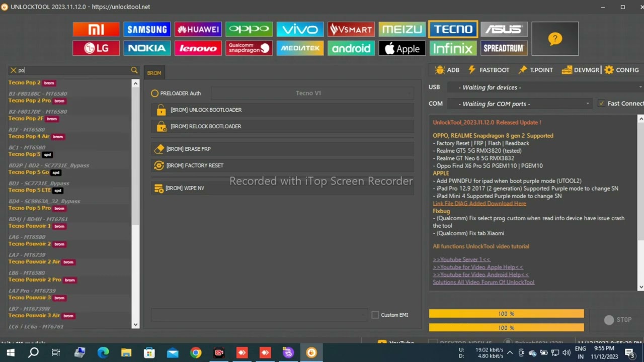
Task: Open the yellow question mark help tile
Action: pyautogui.click(x=555, y=39)
